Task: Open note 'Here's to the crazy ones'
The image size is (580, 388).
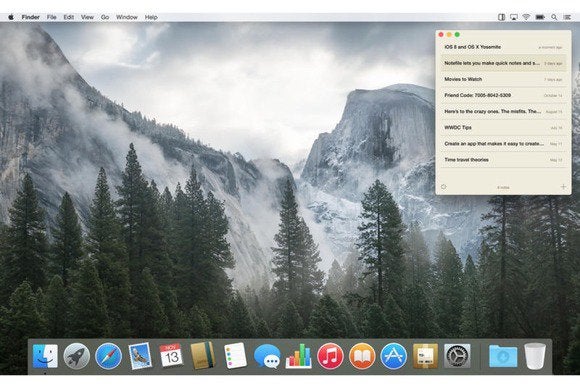Action: pyautogui.click(x=503, y=111)
